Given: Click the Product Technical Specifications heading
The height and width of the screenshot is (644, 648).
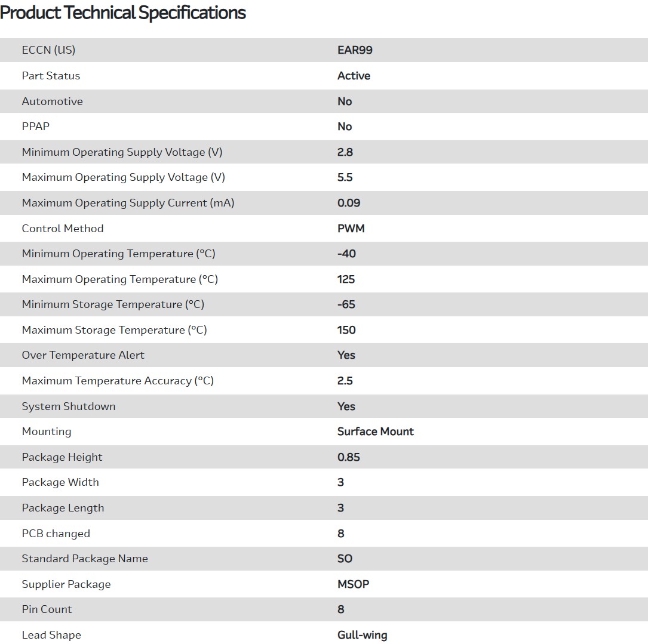Looking at the screenshot, I should pos(123,13).
